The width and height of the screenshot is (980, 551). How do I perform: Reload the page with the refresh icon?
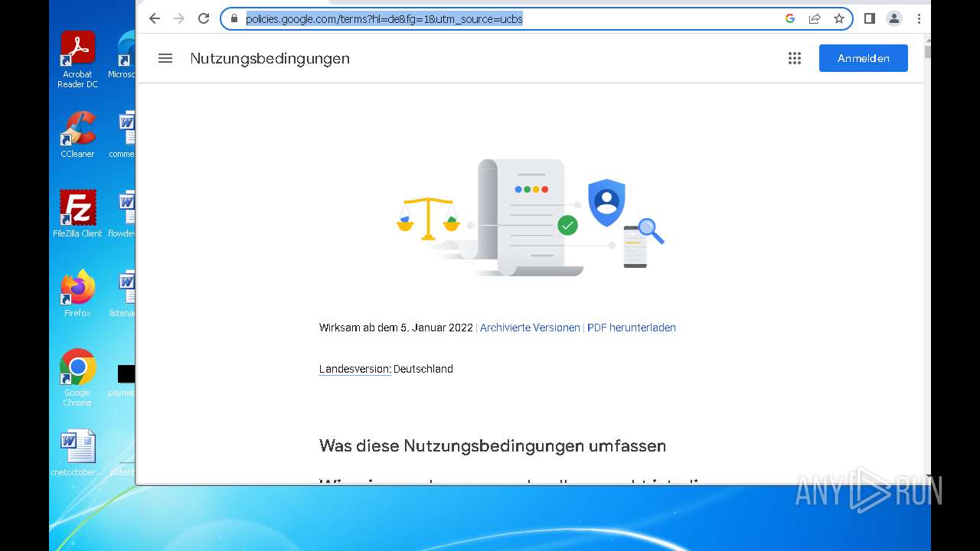[x=204, y=18]
